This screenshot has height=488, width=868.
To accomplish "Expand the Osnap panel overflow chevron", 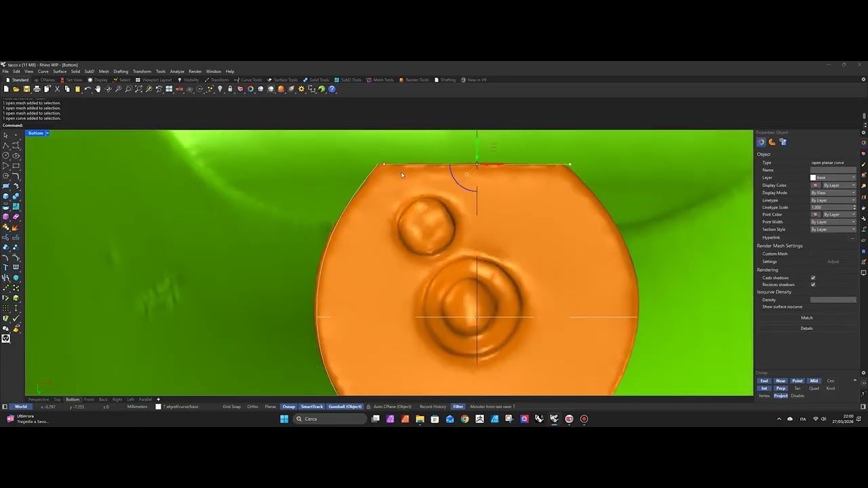I will click(855, 380).
